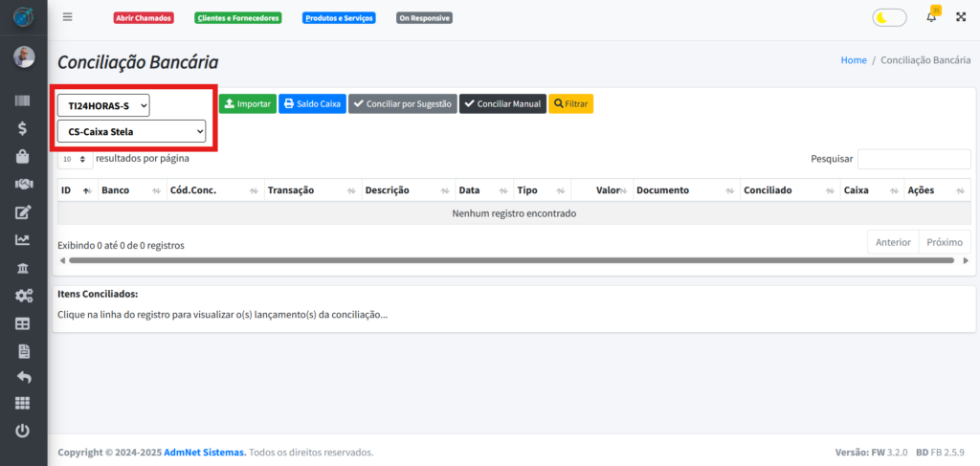
Task: Click the gears settings sidebar icon
Action: tap(23, 296)
